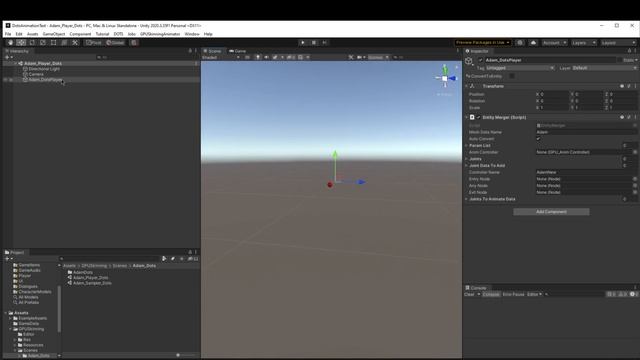Toggle scene lighting icon

tap(258, 57)
